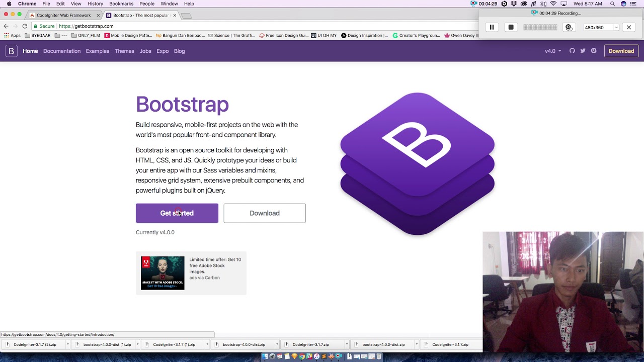
Task: Open Bootstrap Twitter icon link
Action: tap(583, 51)
